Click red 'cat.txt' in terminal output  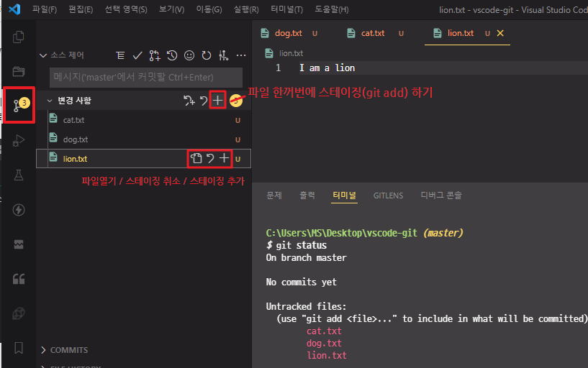(x=324, y=331)
